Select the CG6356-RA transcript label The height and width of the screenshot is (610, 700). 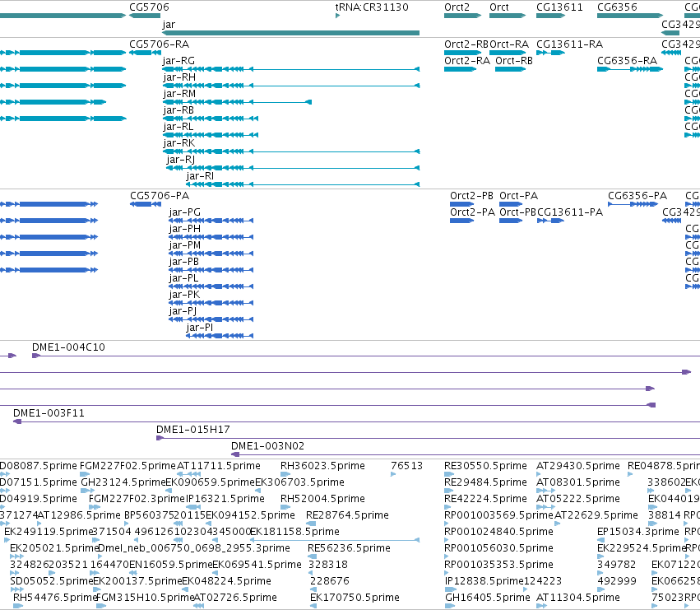(628, 61)
